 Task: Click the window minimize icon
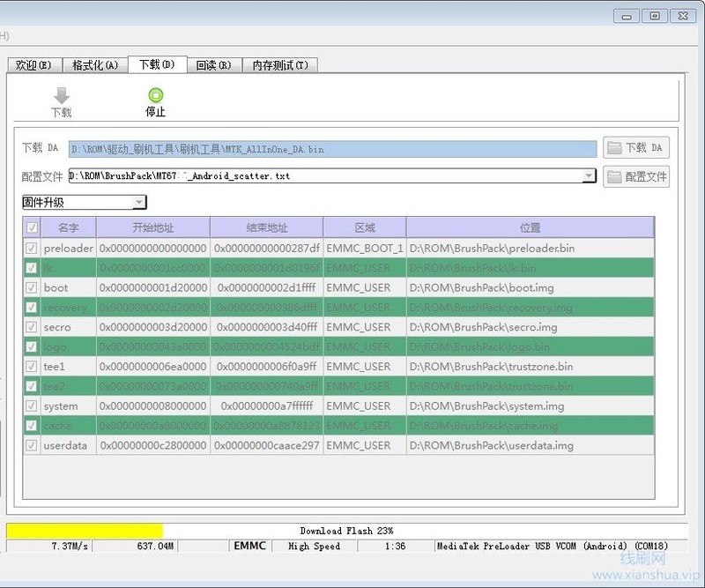(x=628, y=15)
